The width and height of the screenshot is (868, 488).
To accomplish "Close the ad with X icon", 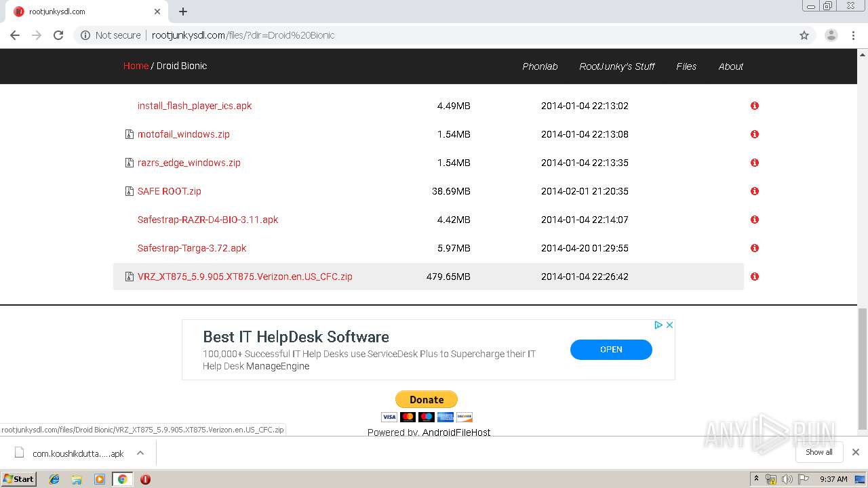I will tap(669, 325).
